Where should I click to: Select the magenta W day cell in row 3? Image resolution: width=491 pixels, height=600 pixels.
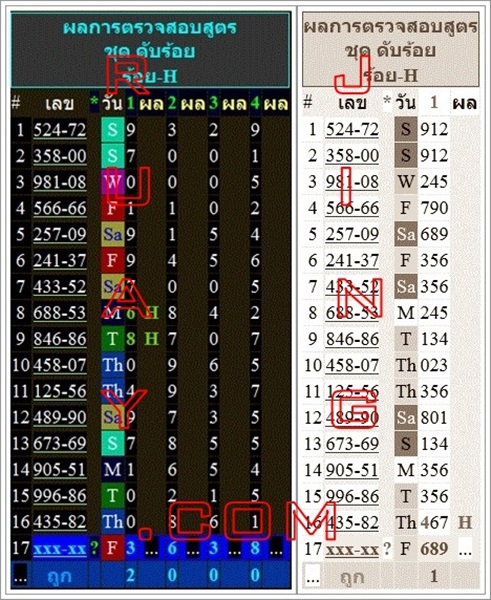coord(113,183)
